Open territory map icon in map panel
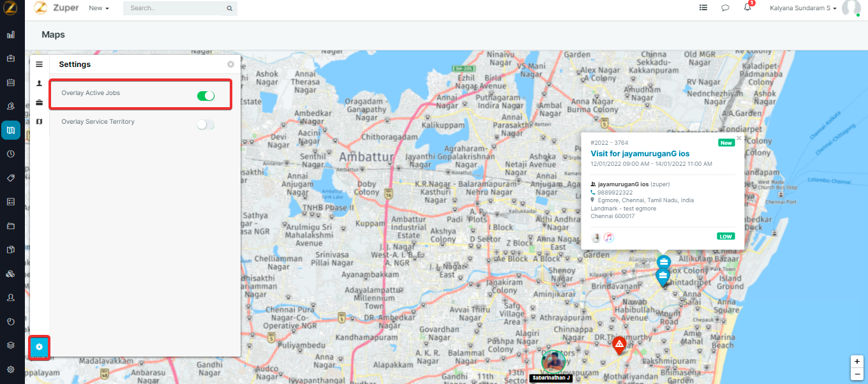The image size is (868, 384). pos(39,121)
